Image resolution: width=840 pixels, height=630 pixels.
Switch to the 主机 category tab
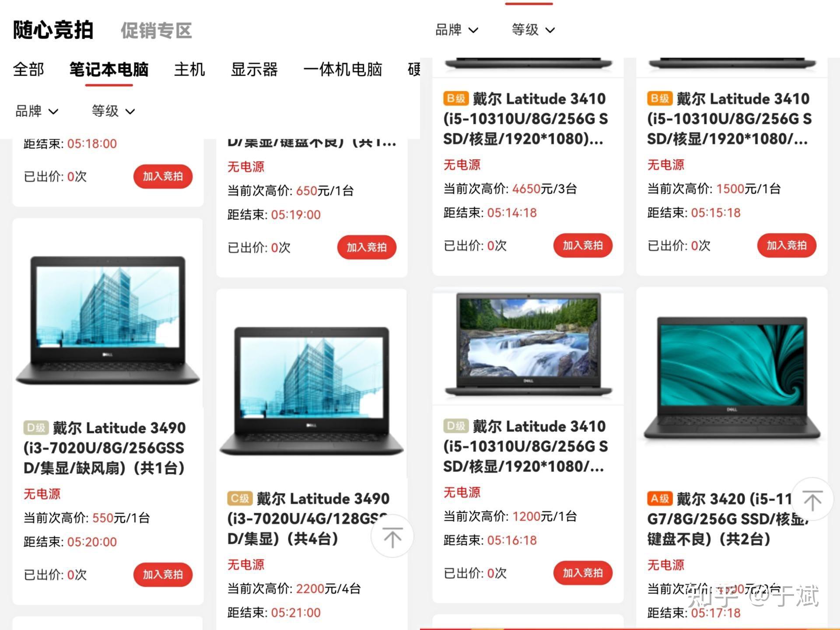point(189,69)
